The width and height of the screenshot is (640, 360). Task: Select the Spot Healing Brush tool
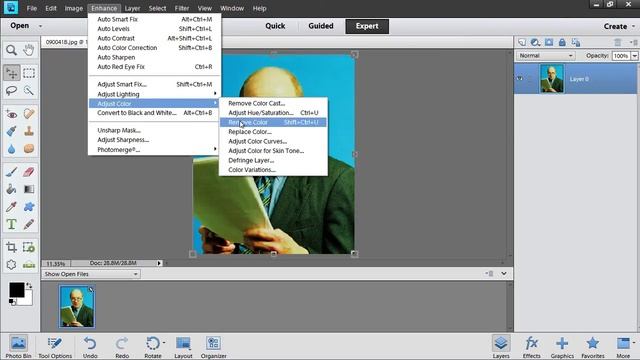pyautogui.click(x=29, y=114)
